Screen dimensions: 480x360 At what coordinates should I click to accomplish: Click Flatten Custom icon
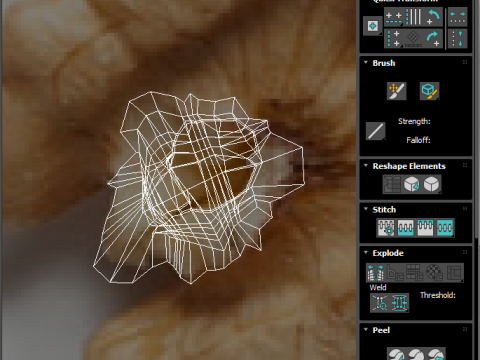tap(454, 273)
